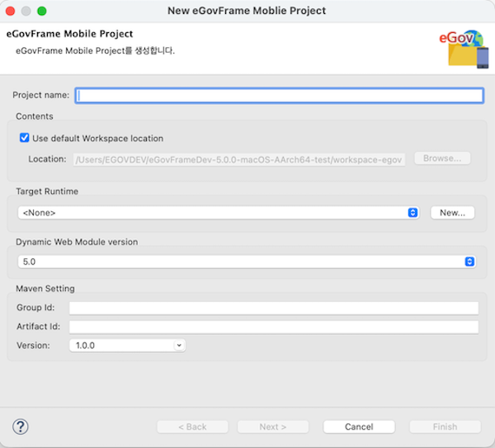Click the green zoom window button
Image resolution: width=495 pixels, height=448 pixels.
[x=41, y=11]
